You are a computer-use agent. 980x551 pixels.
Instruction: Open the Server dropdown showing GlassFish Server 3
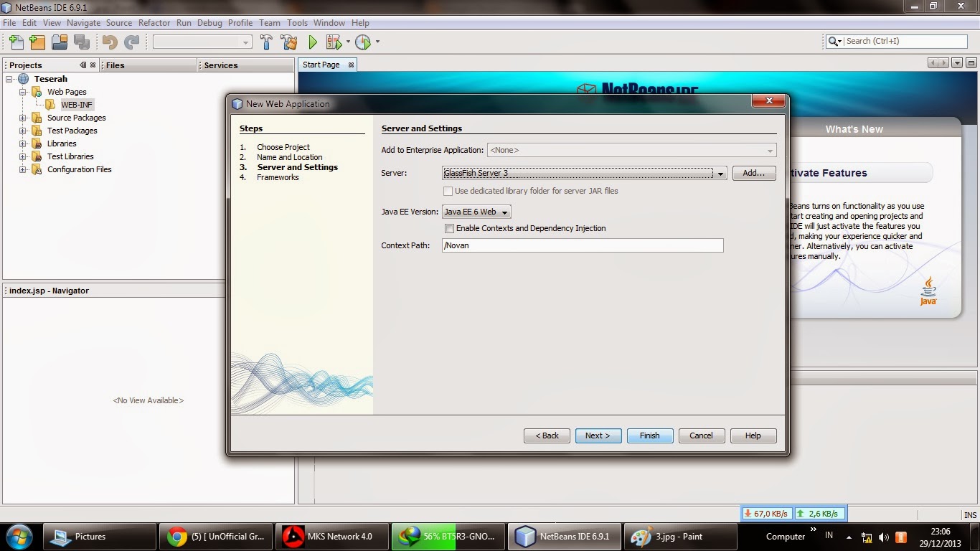pyautogui.click(x=720, y=173)
